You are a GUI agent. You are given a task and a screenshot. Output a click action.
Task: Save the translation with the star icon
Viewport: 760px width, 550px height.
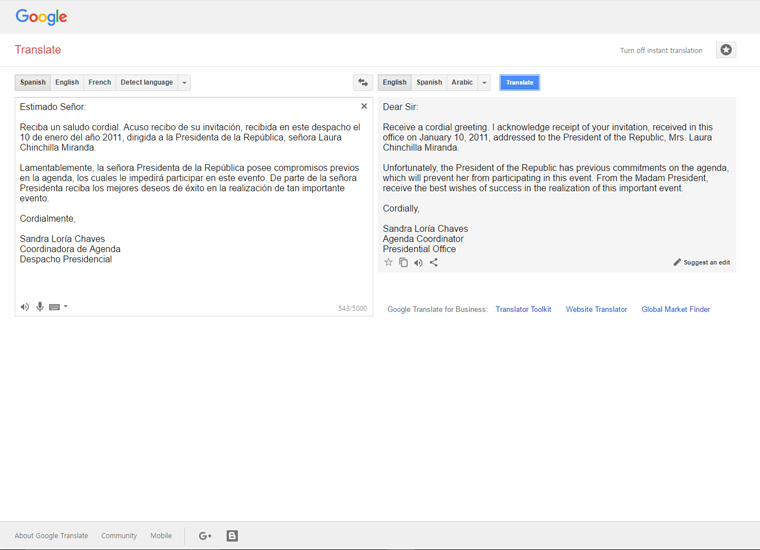388,262
